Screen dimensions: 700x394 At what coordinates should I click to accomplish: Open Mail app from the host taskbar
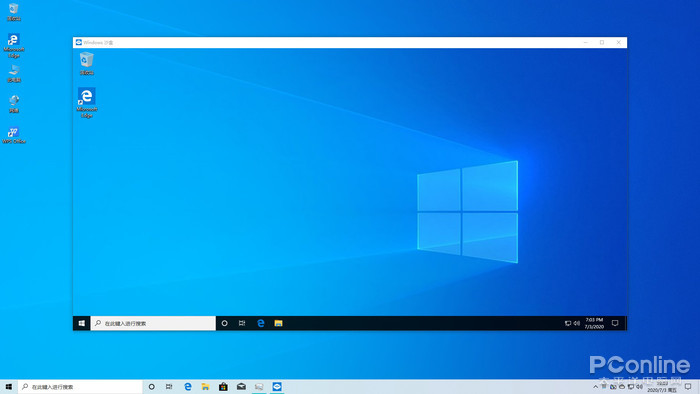pyautogui.click(x=241, y=387)
